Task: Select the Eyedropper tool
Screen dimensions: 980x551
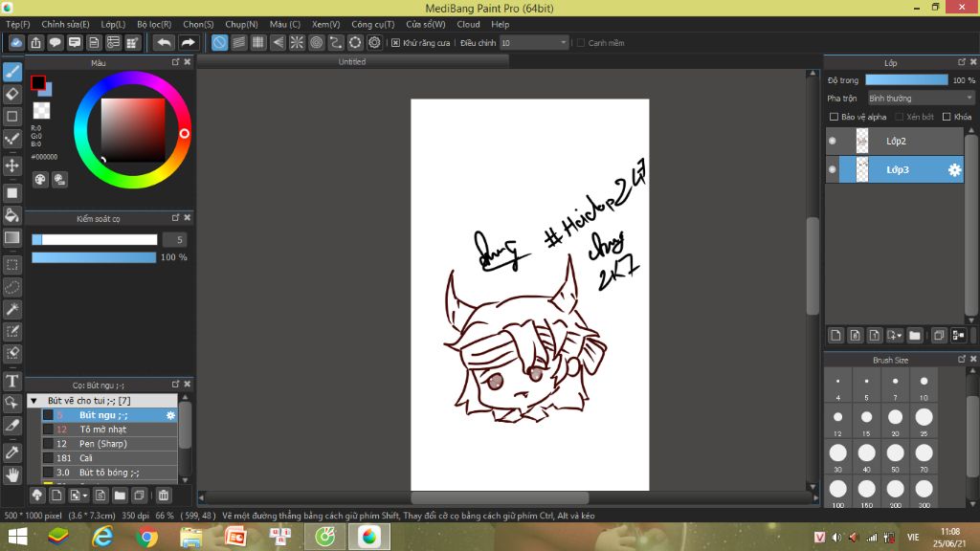Action: click(11, 452)
